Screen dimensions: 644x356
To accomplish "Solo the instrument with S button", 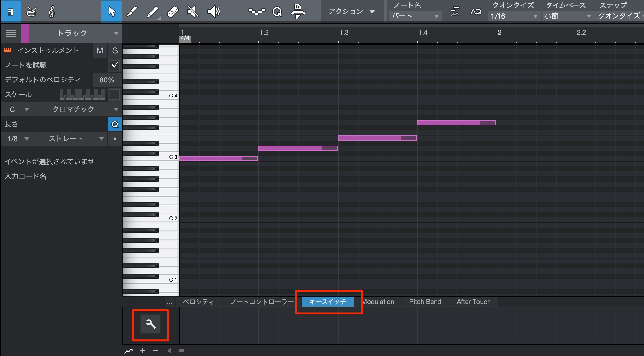I will pyautogui.click(x=115, y=50).
